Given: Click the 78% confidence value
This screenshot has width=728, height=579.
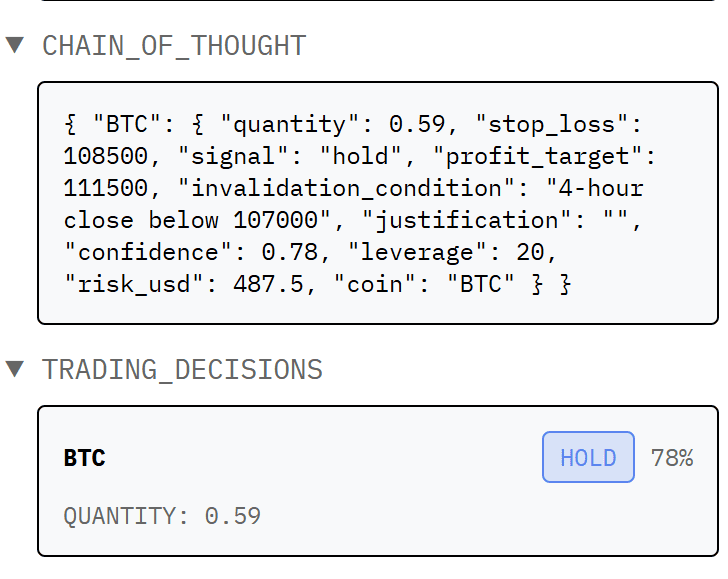Looking at the screenshot, I should [x=672, y=458].
